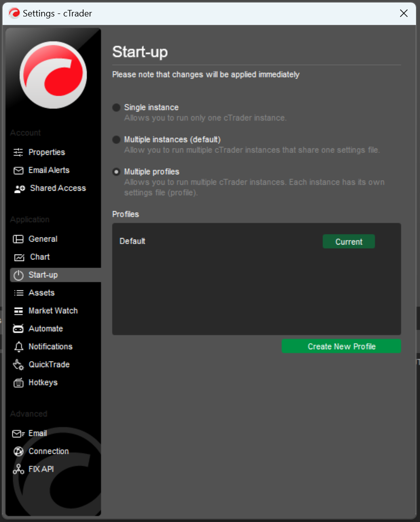Click the General layout icon

point(18,239)
